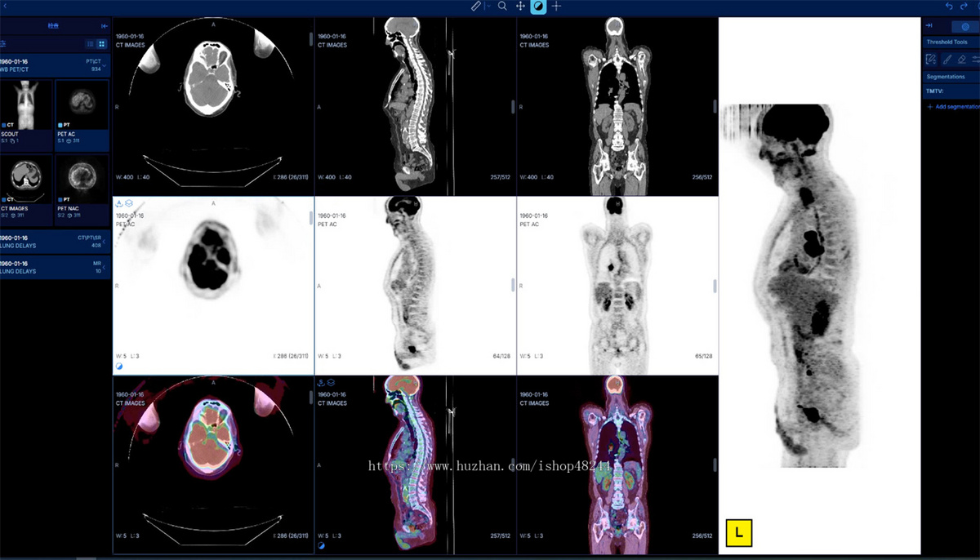
Task: Click the layers icon in PET axial viewport
Action: click(129, 202)
